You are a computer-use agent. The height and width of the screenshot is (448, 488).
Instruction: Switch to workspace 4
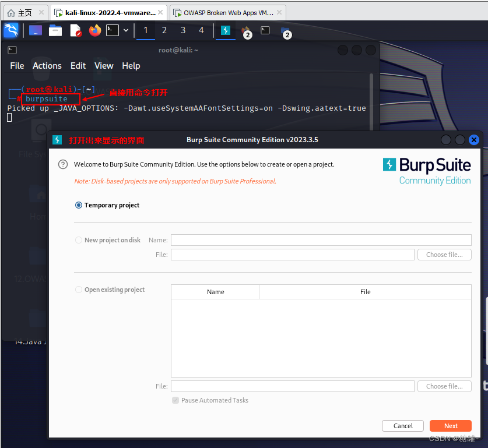(201, 30)
